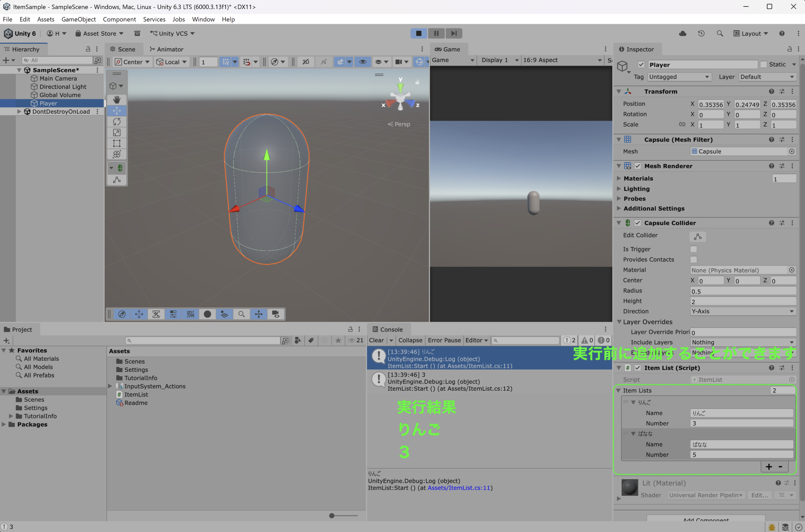
Task: Open the GameObject menu
Action: click(x=78, y=19)
